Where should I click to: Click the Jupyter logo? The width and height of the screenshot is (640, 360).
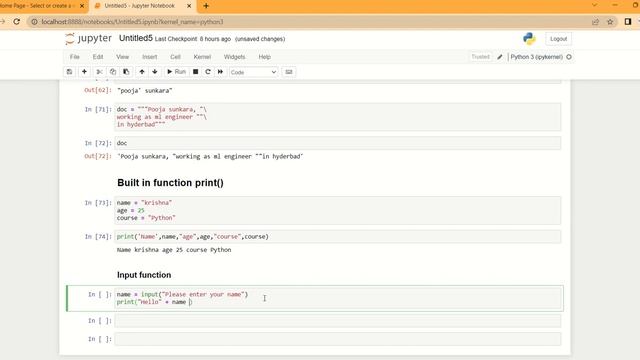coord(88,38)
